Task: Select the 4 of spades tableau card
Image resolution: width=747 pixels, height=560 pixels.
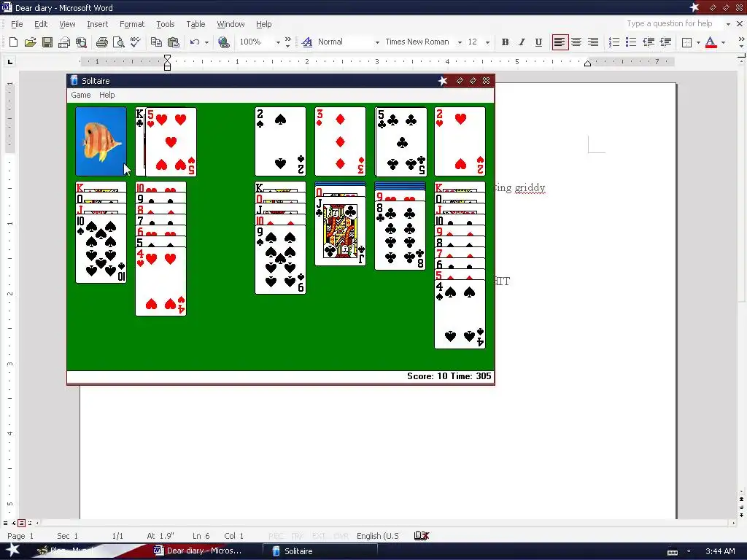Action: click(x=460, y=314)
